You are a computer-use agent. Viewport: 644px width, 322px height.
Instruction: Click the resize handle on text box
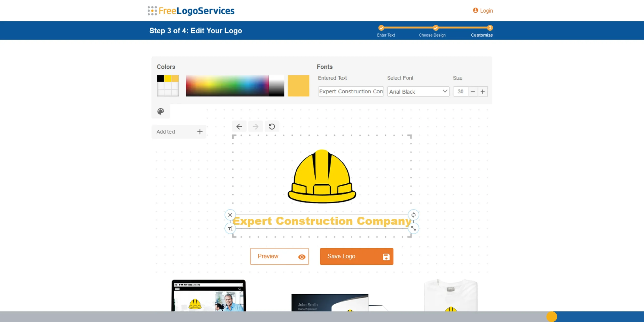tap(413, 228)
